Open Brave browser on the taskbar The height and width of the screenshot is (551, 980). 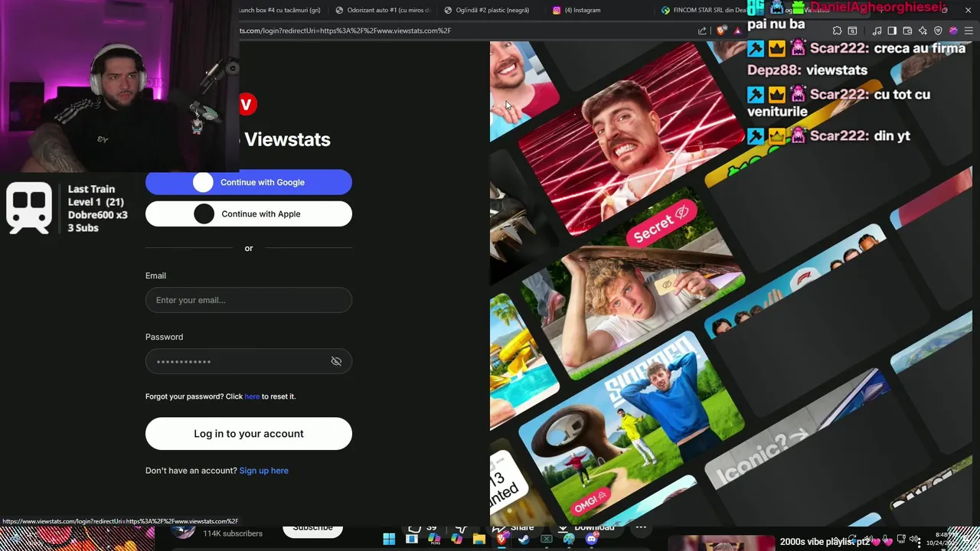(x=502, y=539)
